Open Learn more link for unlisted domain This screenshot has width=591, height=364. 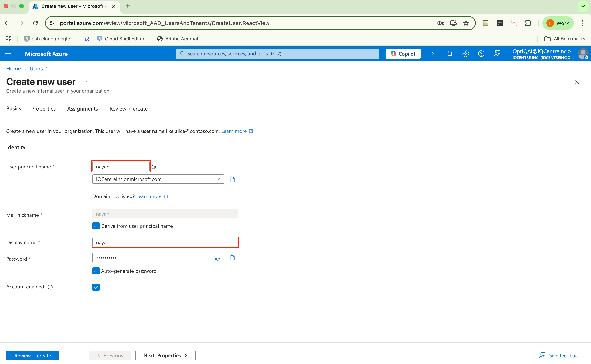coord(152,196)
